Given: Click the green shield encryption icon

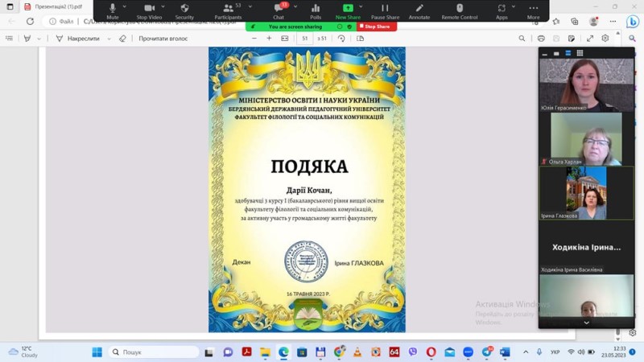Looking at the screenshot, I should pyautogui.click(x=349, y=27).
